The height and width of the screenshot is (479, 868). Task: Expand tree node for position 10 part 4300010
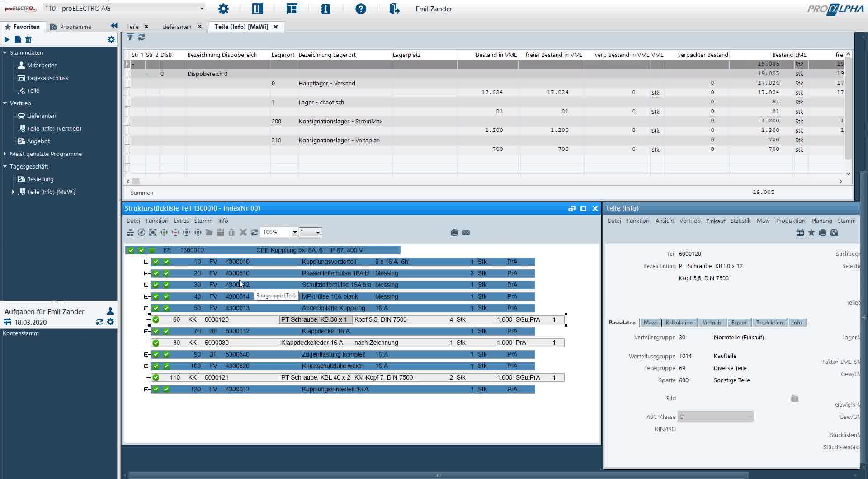[x=146, y=262]
